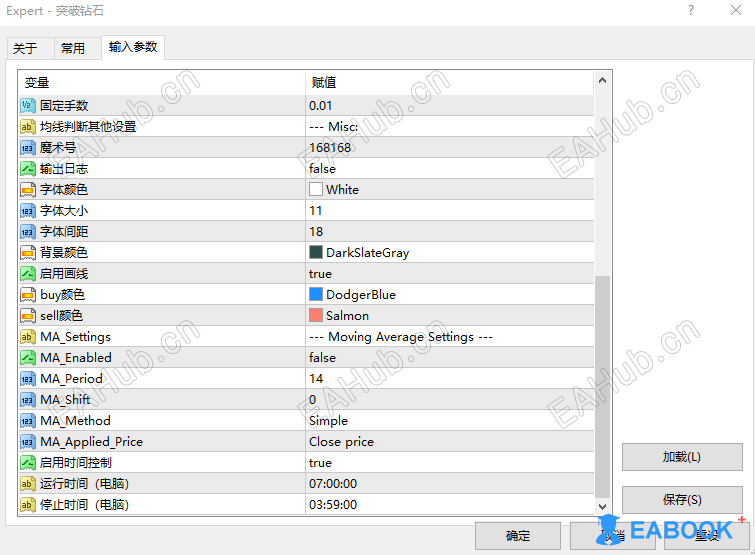
Task: Click the color icon beside 字体颜色
Action: (28, 190)
